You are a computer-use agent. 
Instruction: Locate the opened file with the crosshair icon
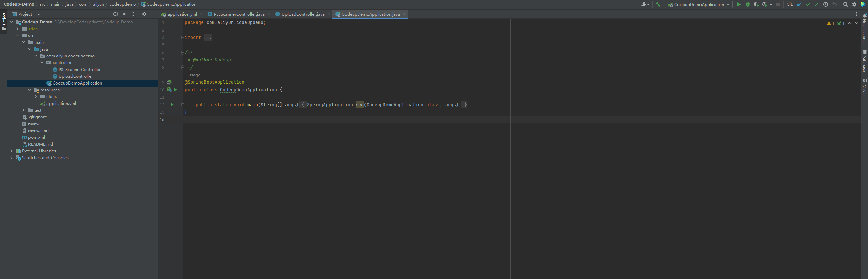coord(116,14)
